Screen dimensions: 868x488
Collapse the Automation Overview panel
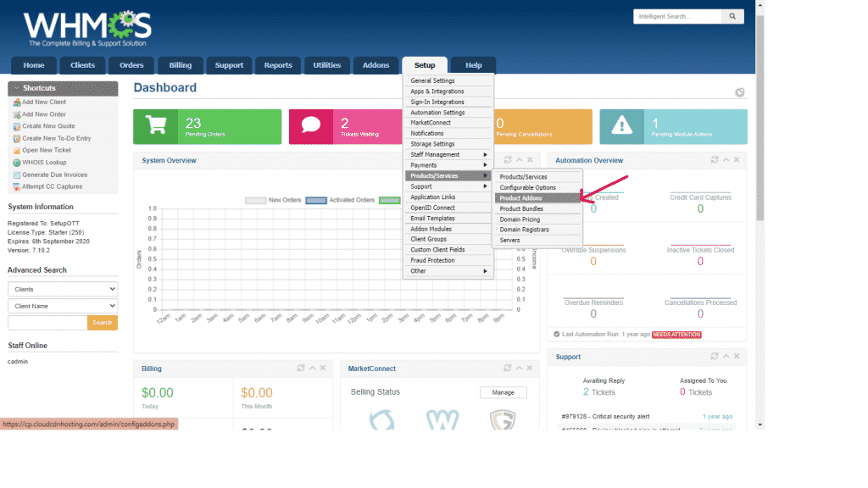coord(726,160)
